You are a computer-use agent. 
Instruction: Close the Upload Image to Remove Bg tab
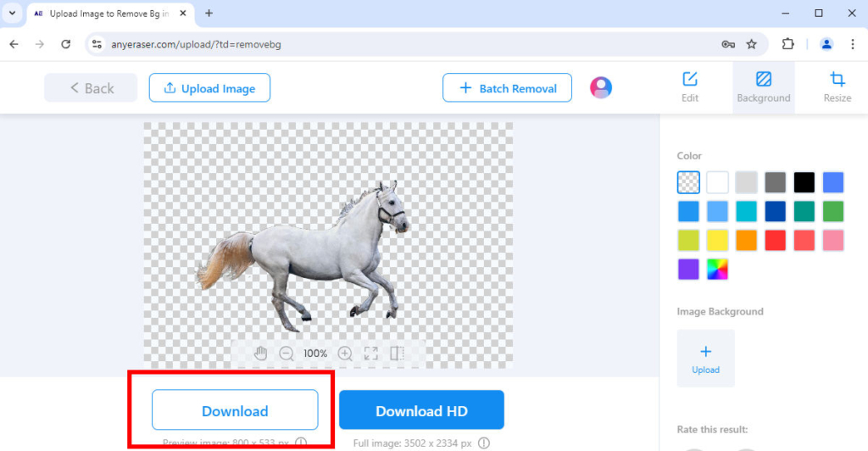click(183, 14)
